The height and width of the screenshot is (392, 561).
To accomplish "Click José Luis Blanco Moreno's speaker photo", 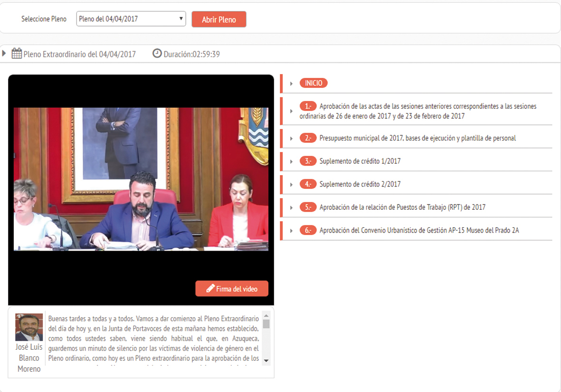I will (29, 327).
